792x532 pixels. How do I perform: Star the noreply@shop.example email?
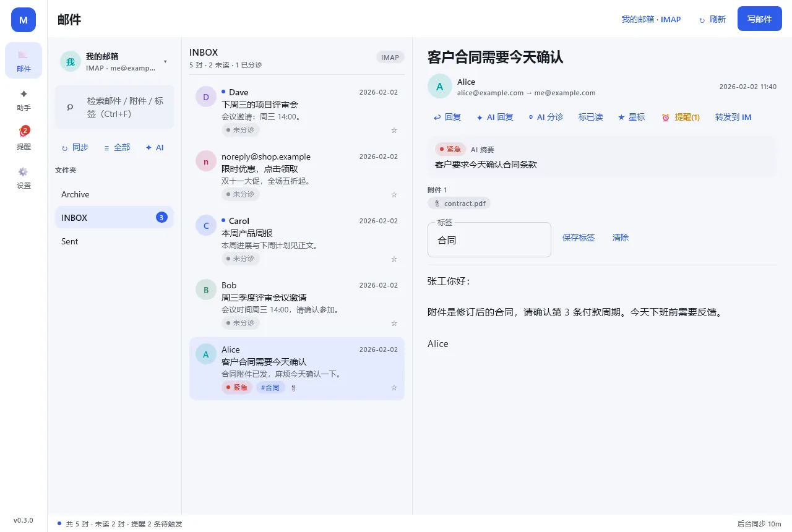point(394,195)
